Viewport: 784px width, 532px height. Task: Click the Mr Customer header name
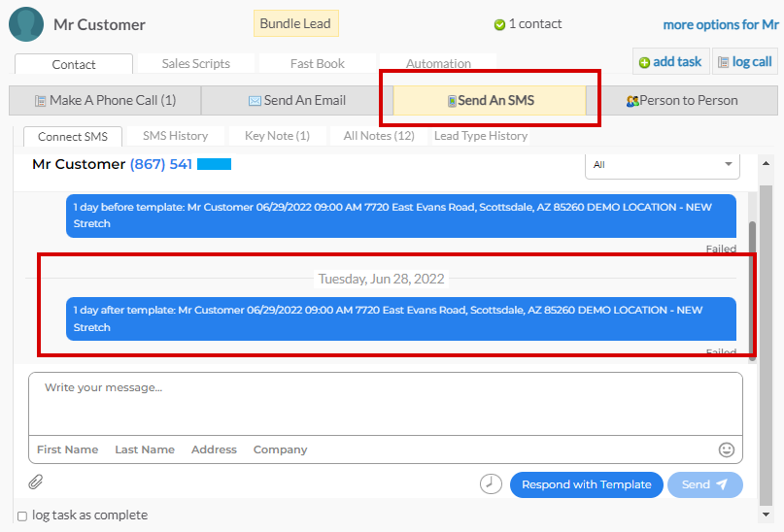pyautogui.click(x=99, y=24)
